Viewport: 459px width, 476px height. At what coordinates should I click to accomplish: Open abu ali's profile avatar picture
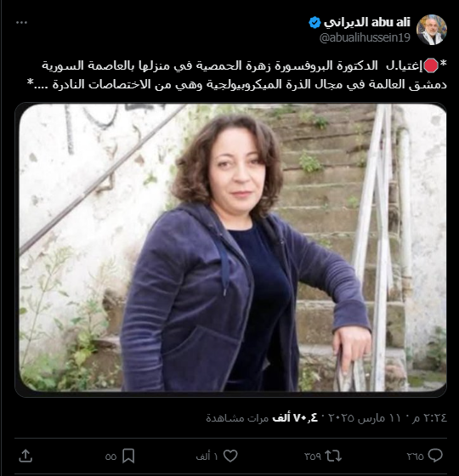pos(432,30)
